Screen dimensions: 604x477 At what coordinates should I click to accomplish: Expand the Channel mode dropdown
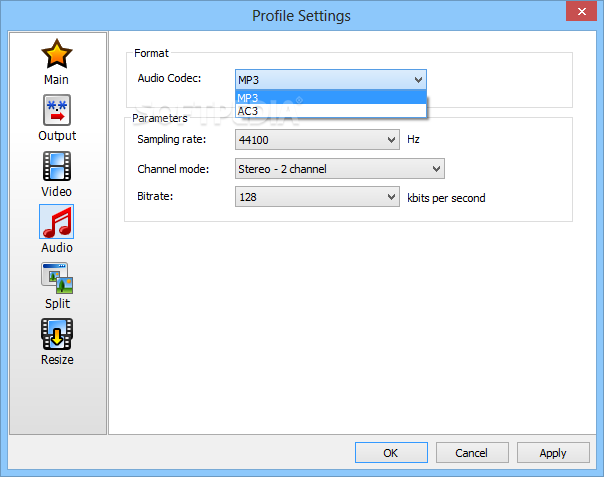(340, 168)
